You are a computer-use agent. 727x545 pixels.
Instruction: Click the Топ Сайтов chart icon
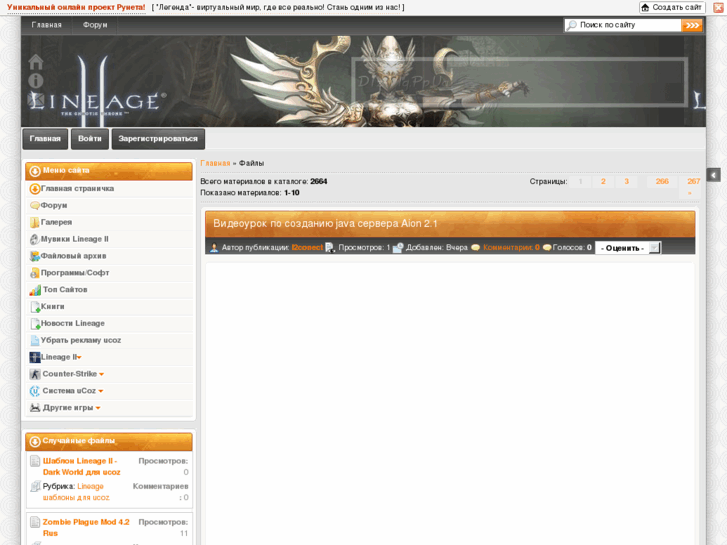35,290
